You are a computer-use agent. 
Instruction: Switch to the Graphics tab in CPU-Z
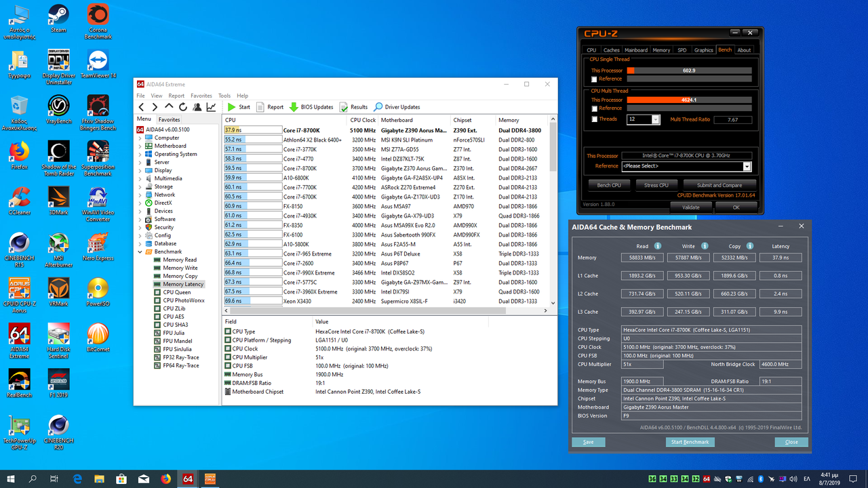point(704,50)
